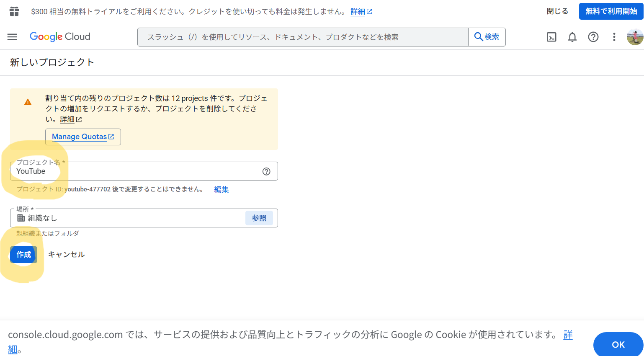
Task: Click the gift icon in trial banner
Action: 14,11
